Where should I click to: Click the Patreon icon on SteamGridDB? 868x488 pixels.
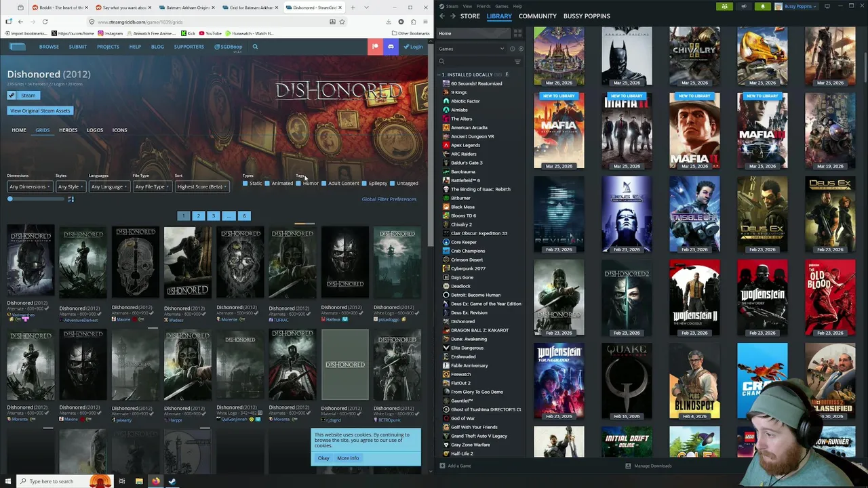[375, 46]
